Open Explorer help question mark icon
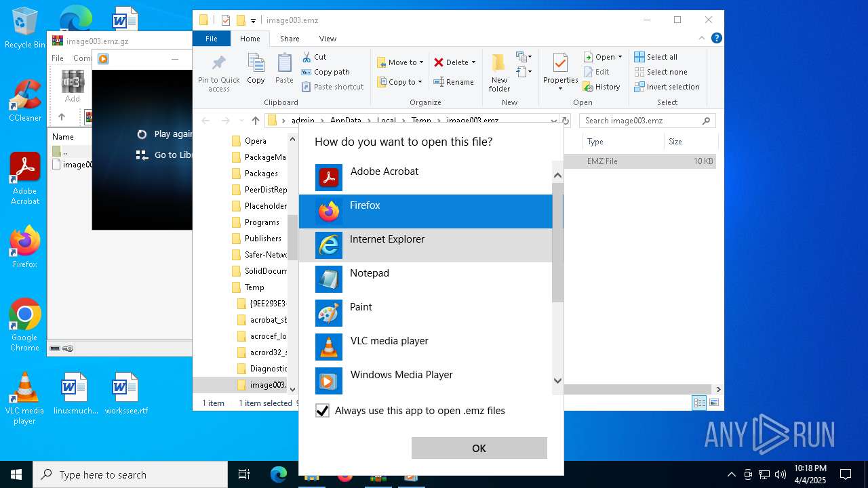This screenshot has width=868, height=488. point(716,39)
